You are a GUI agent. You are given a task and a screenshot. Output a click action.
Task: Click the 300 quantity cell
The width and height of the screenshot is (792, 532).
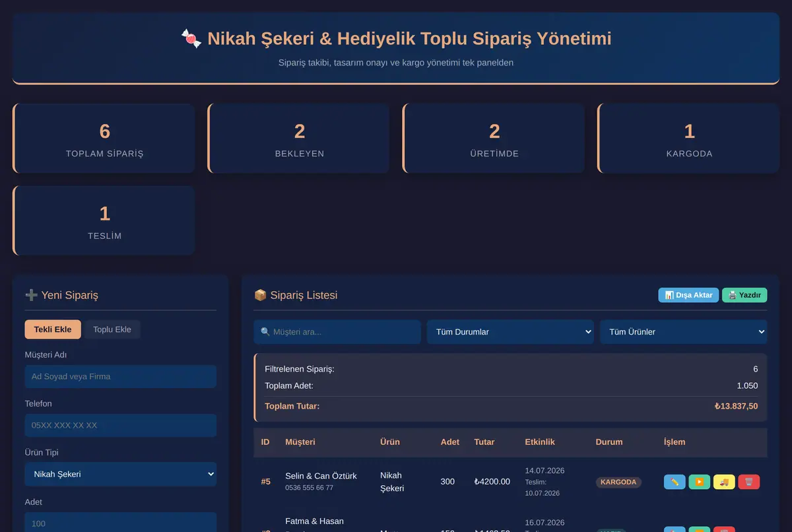click(447, 482)
